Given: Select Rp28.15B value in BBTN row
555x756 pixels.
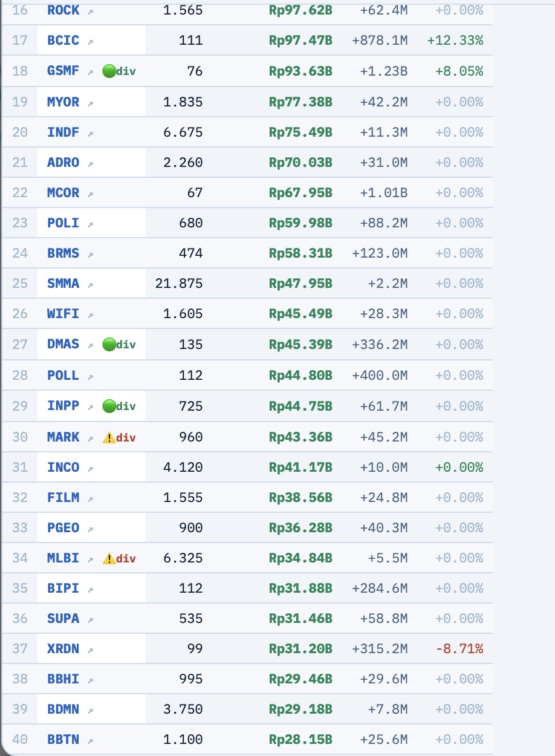Looking at the screenshot, I should [x=300, y=739].
